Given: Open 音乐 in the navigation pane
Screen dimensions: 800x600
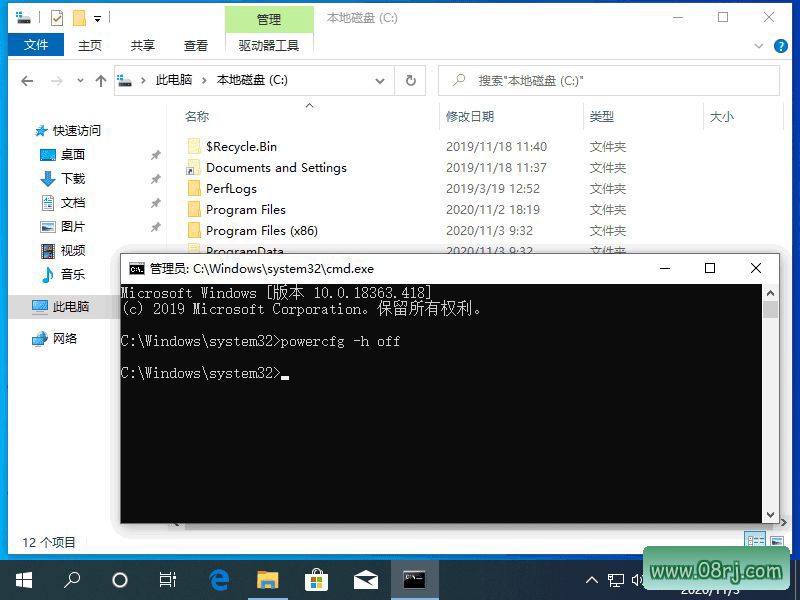Looking at the screenshot, I should [x=72, y=274].
